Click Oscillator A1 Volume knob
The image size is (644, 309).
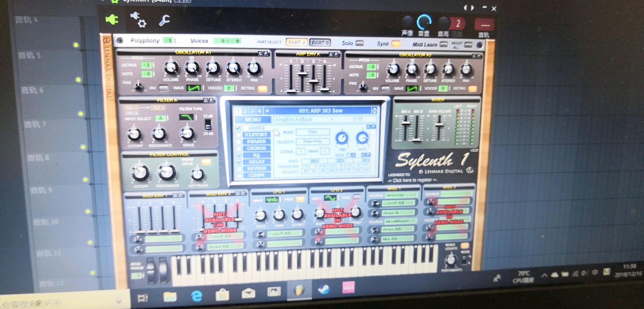point(171,68)
